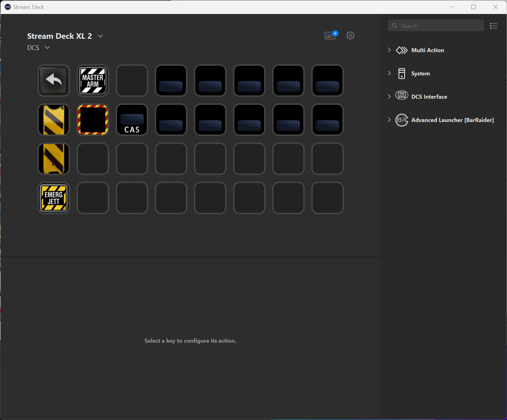
Task: Click the back arrow key
Action: (54, 80)
